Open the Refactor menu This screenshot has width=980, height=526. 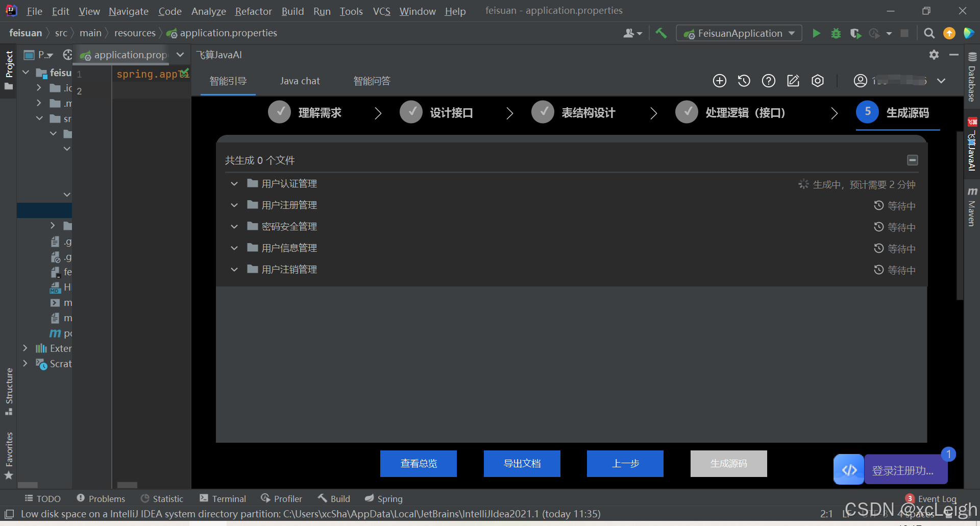(253, 11)
